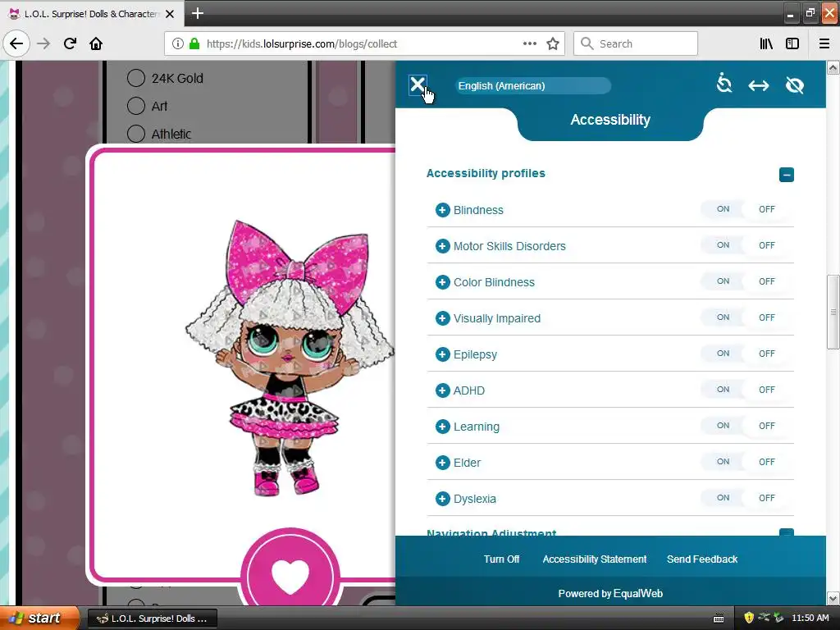The image size is (840, 630).
Task: Click the Send Feedback link
Action: tap(702, 559)
